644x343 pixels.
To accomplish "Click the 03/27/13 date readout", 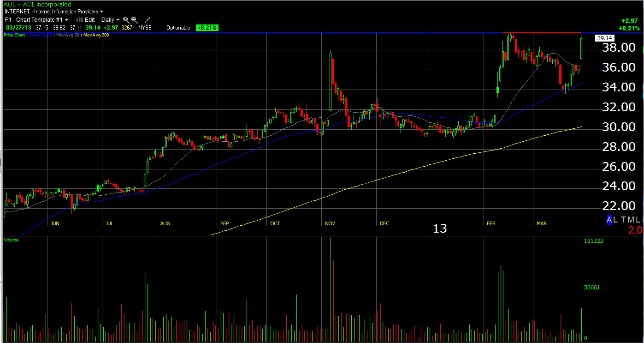I will (x=18, y=28).
